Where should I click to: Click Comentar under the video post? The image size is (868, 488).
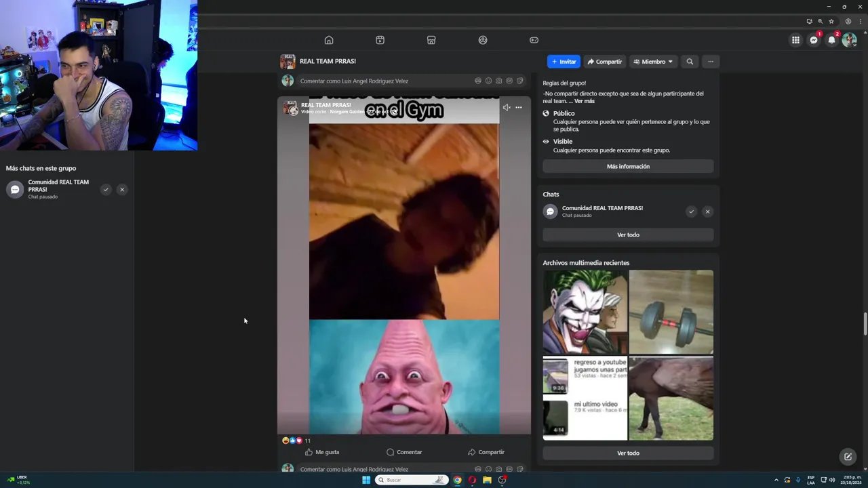tap(404, 452)
